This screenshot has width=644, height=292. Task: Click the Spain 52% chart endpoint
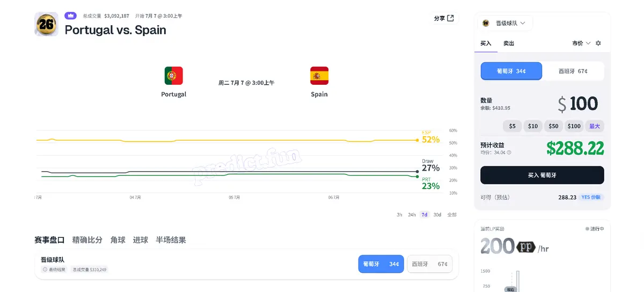click(418, 140)
